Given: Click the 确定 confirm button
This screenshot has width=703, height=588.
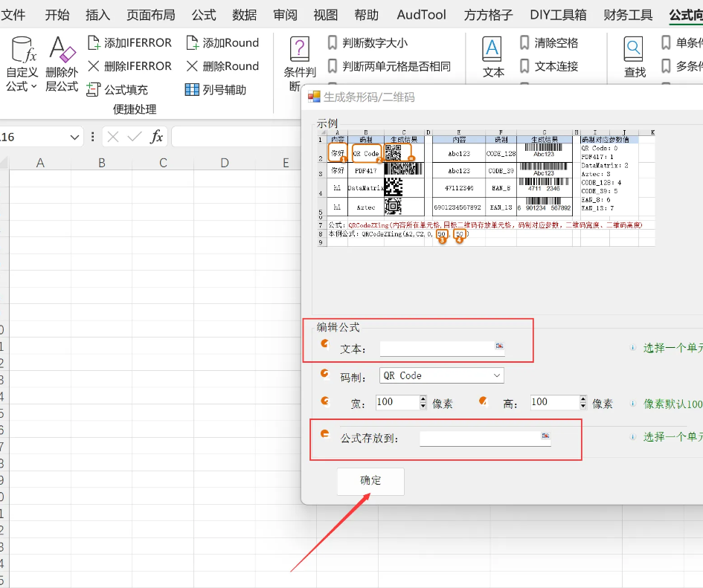Looking at the screenshot, I should click(x=370, y=481).
